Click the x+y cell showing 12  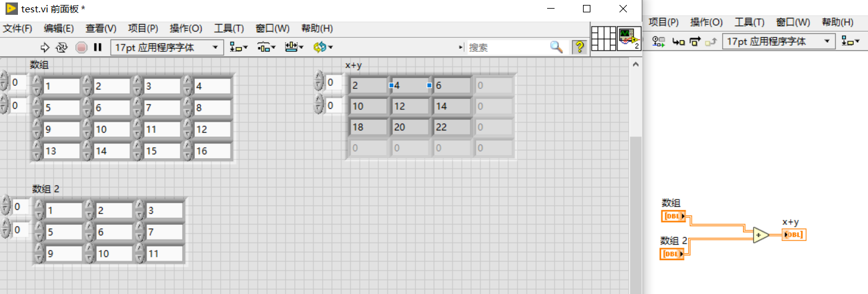(410, 106)
